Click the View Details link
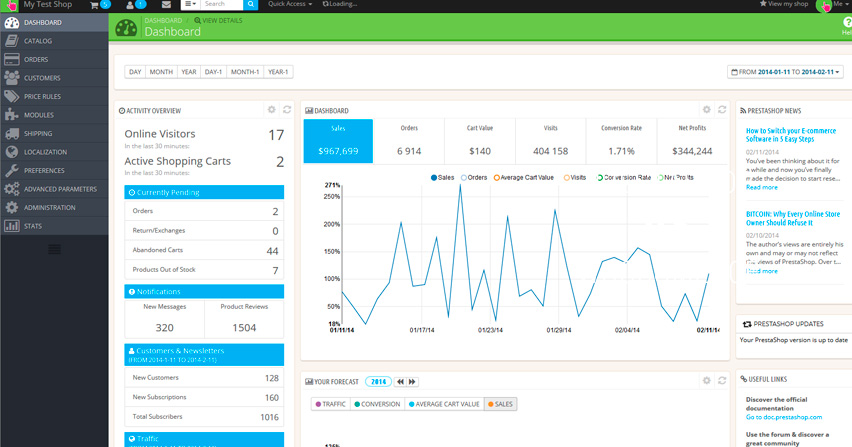Viewport: 852px width, 447px height. coord(218,21)
